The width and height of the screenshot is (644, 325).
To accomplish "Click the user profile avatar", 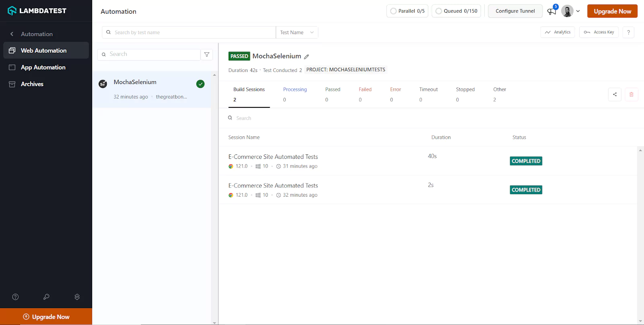I will 567,11.
